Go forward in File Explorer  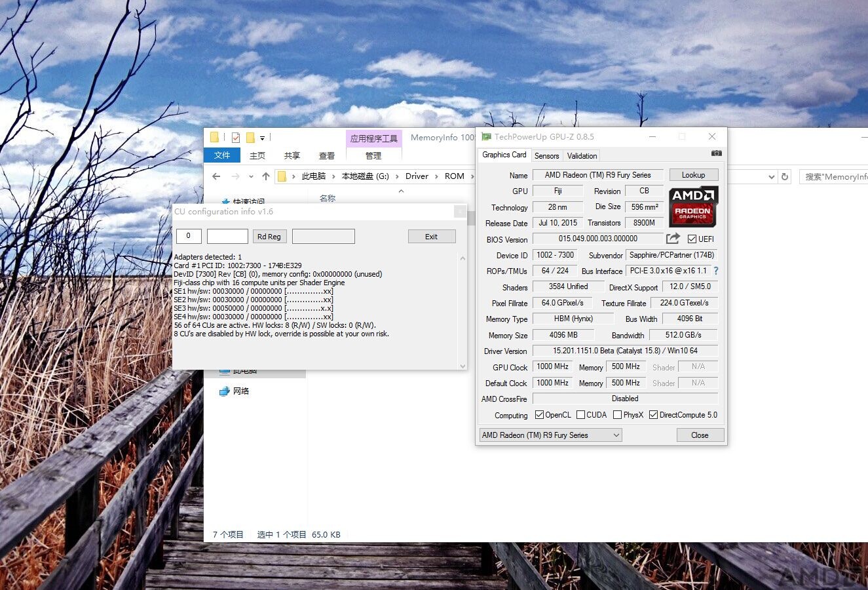click(235, 176)
